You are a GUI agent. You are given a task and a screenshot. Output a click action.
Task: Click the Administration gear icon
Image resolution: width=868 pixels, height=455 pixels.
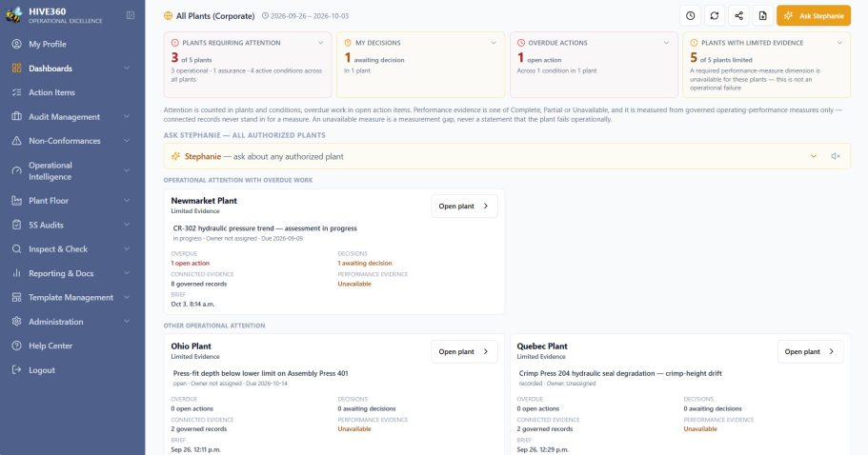(x=16, y=322)
